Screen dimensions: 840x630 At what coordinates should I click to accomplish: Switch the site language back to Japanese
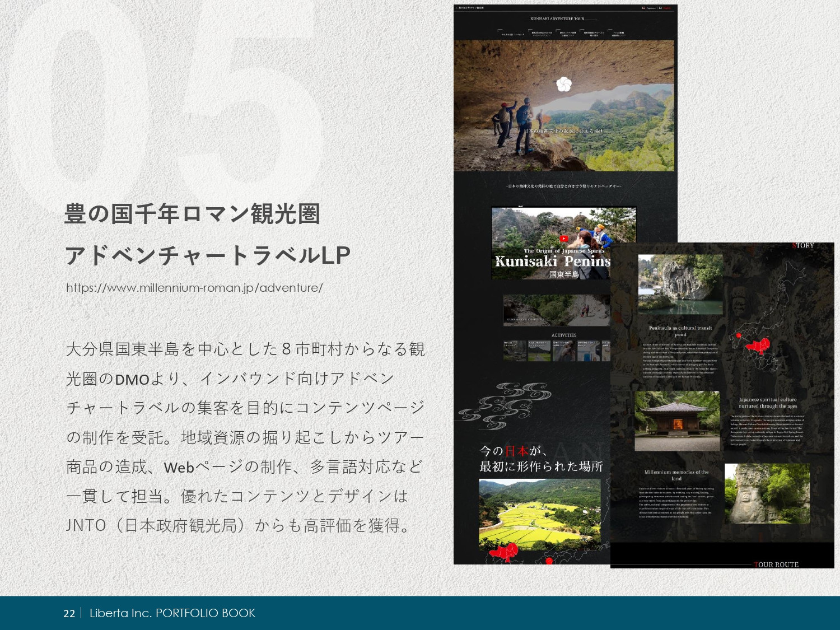point(650,8)
